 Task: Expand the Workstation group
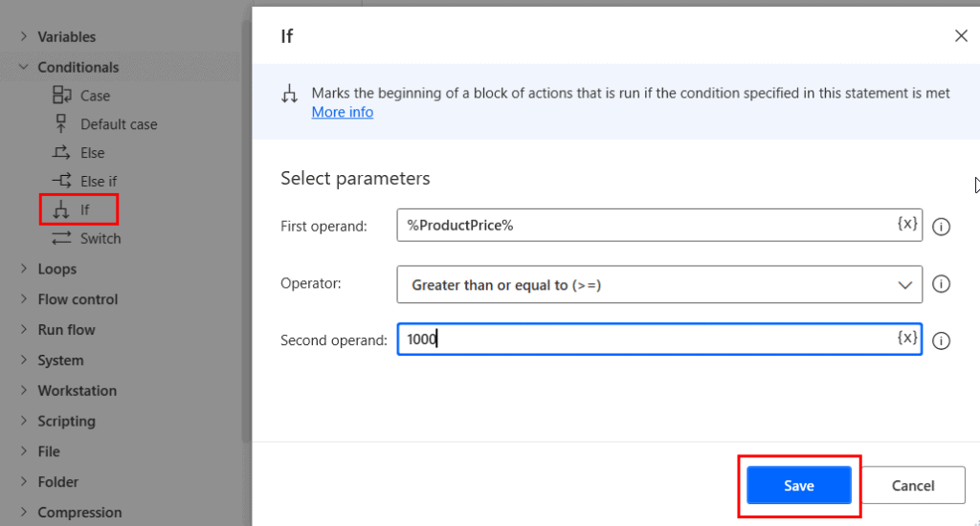pyautogui.click(x=24, y=390)
